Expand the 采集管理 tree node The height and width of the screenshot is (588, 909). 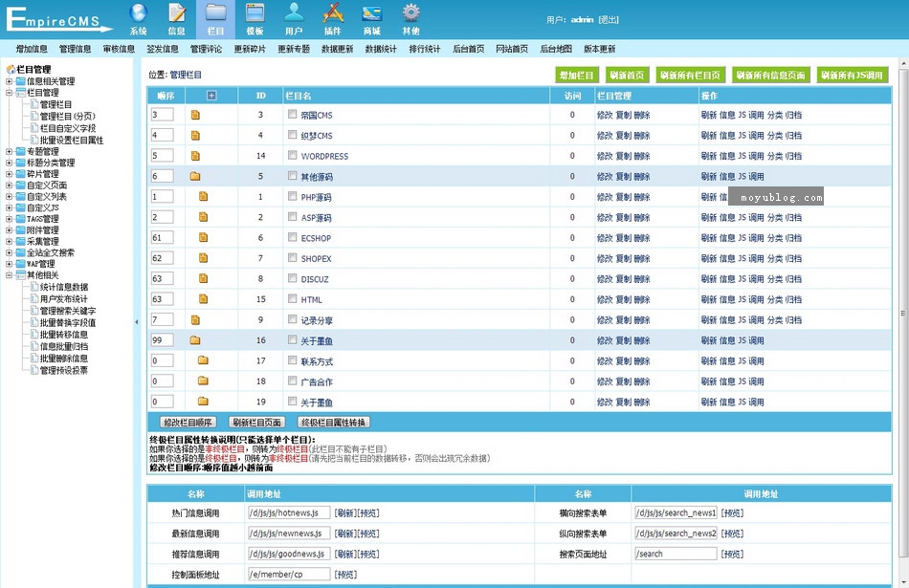click(9, 242)
